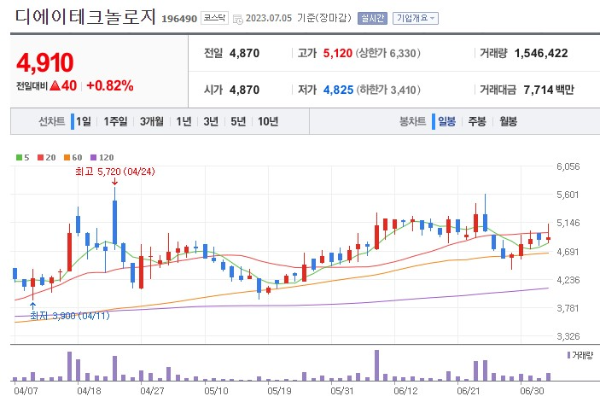Switch to the 월봉 candle chart
This screenshot has height=410, width=600.
pos(508,122)
